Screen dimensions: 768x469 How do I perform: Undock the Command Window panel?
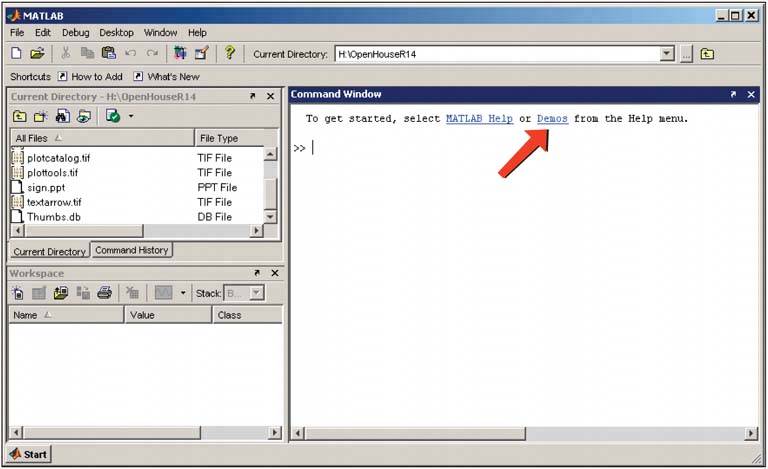click(733, 95)
